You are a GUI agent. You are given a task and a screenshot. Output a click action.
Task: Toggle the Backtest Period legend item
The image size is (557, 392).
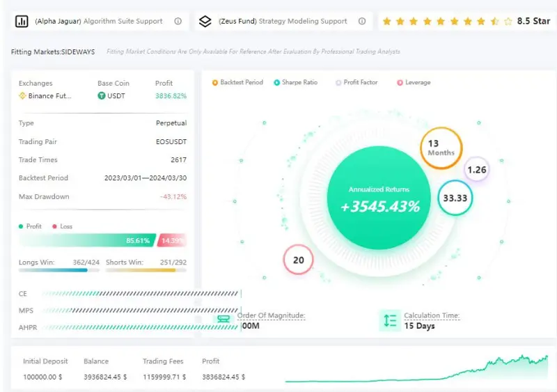pyautogui.click(x=237, y=83)
